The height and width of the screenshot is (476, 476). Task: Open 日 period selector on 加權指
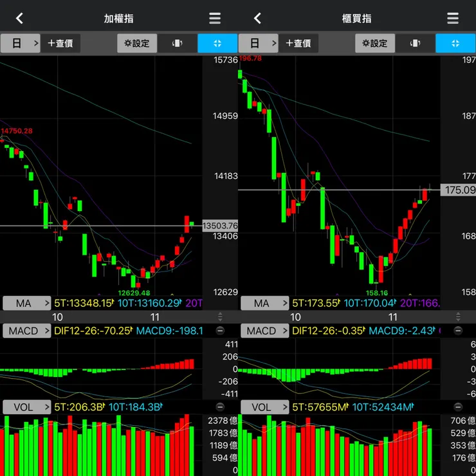pyautogui.click(x=20, y=43)
